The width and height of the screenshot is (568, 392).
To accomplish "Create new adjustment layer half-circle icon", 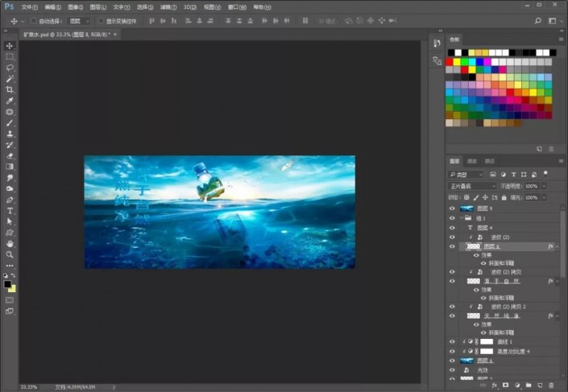I will pos(517,386).
